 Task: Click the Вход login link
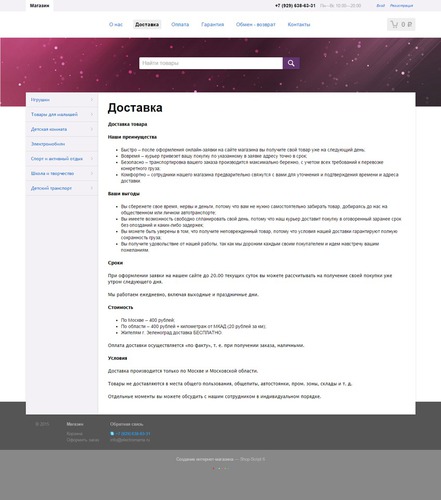tap(380, 6)
